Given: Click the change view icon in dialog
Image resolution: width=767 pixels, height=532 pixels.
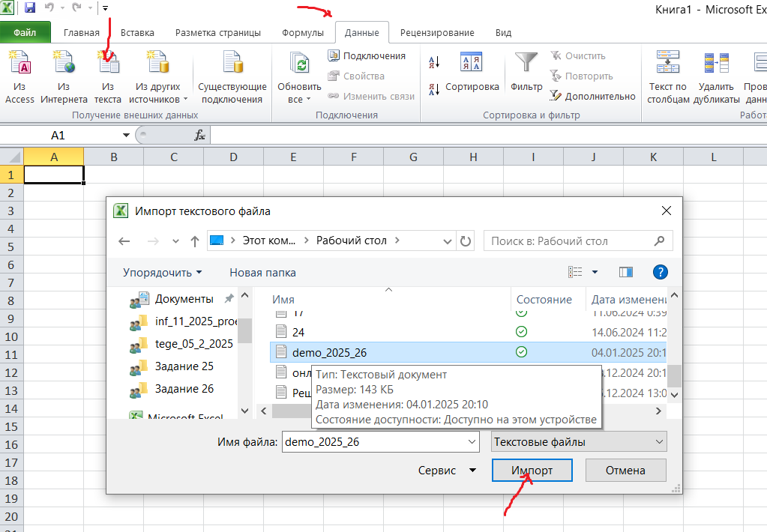Looking at the screenshot, I should click(575, 272).
